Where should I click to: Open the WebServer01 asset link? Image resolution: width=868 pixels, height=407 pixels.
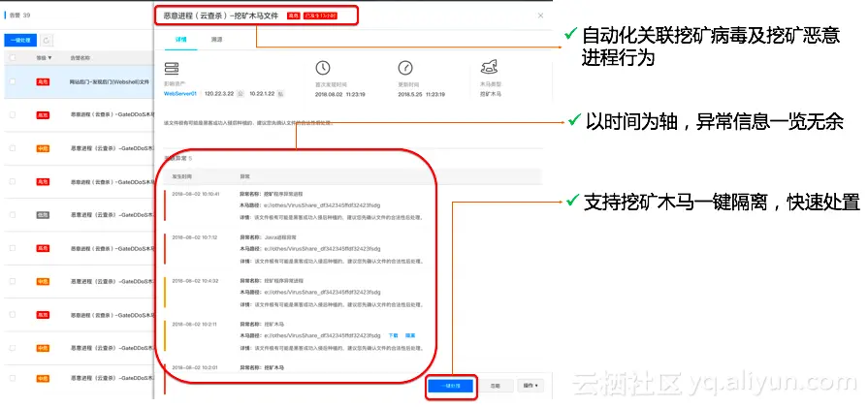point(180,94)
